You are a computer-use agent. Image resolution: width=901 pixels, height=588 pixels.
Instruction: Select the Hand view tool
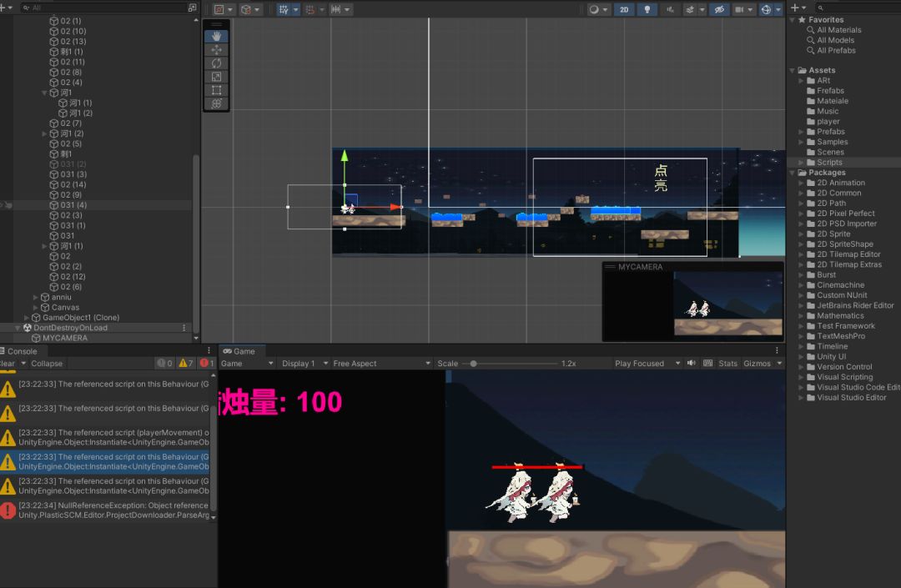coord(217,36)
